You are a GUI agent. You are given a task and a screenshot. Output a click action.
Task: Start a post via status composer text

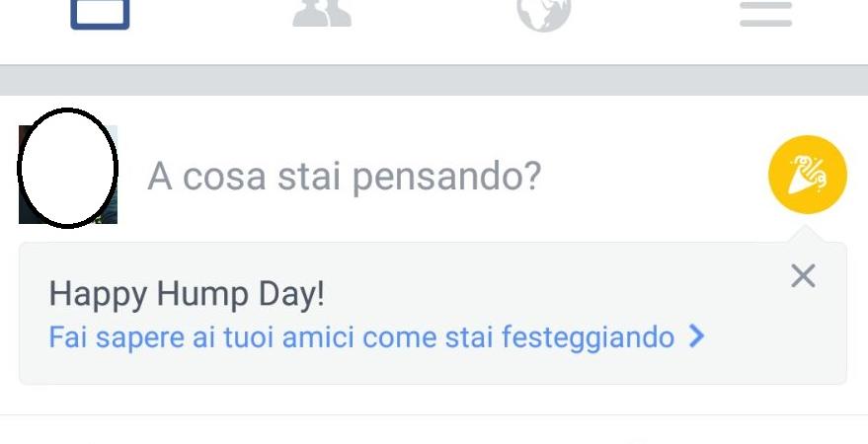(x=344, y=177)
